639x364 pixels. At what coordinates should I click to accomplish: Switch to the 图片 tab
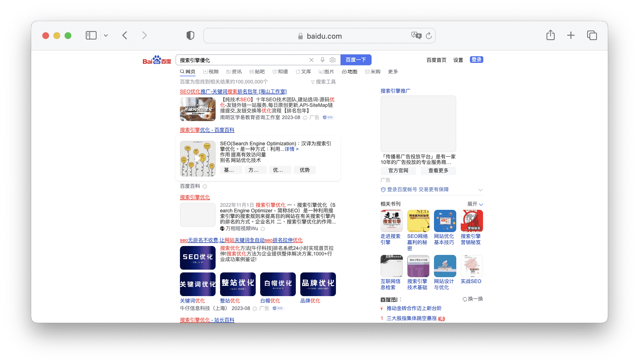click(x=326, y=72)
